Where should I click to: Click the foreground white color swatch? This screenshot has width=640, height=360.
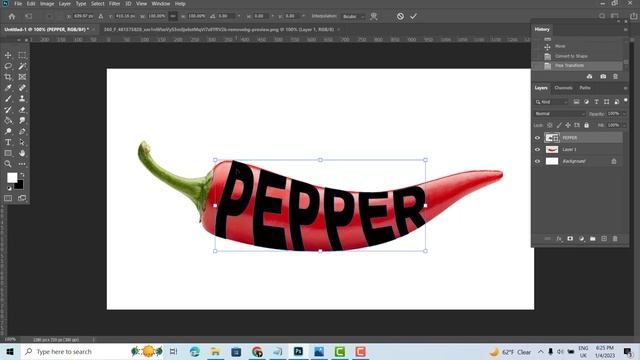coord(12,178)
